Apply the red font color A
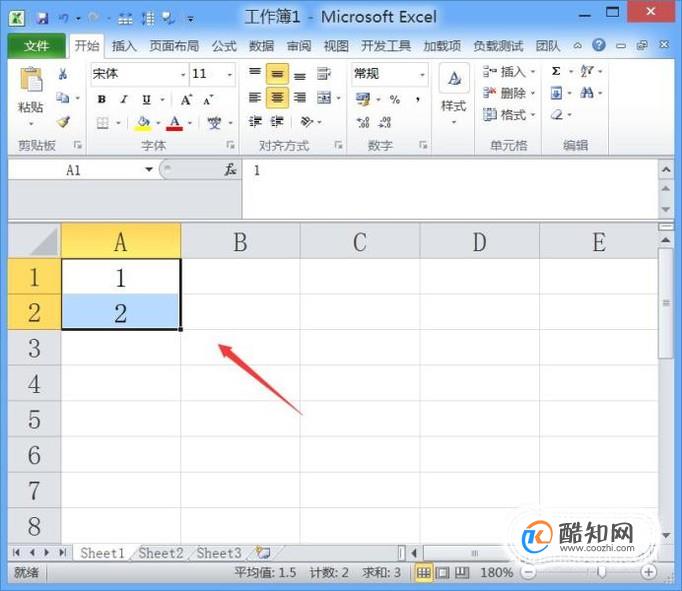682x591 pixels. 174,123
